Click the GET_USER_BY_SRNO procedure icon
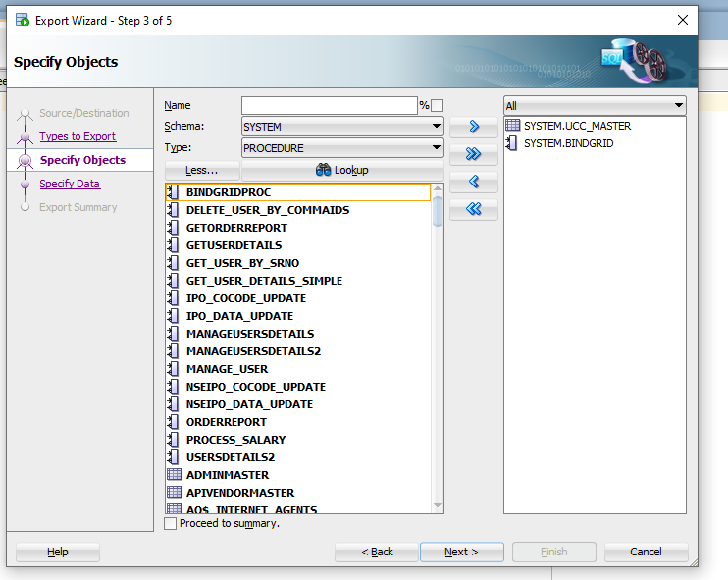 pyautogui.click(x=174, y=263)
